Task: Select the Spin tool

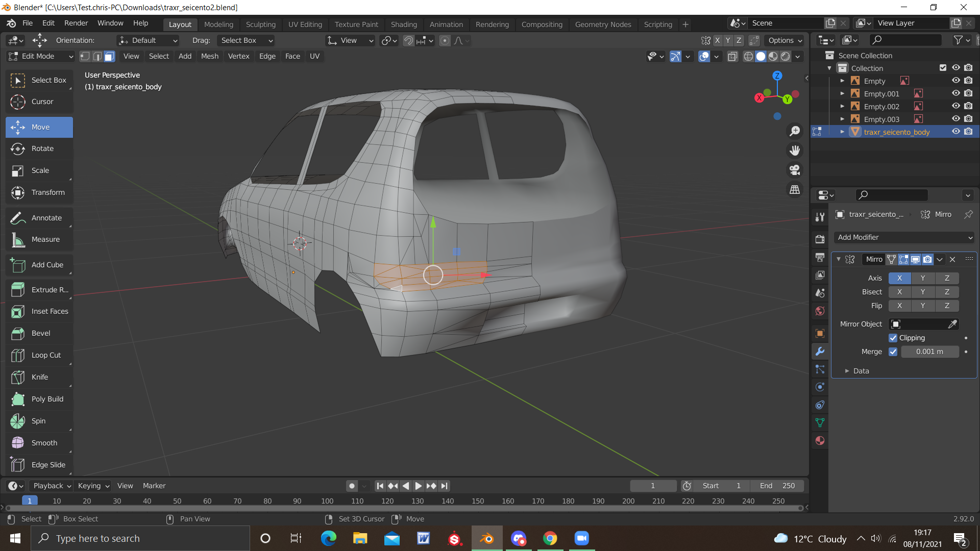Action: (39, 421)
